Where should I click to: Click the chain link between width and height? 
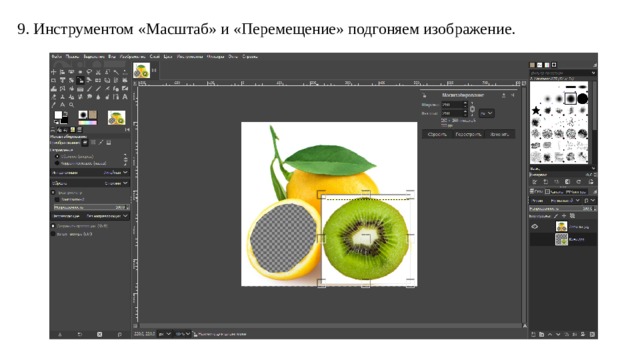[x=472, y=109]
